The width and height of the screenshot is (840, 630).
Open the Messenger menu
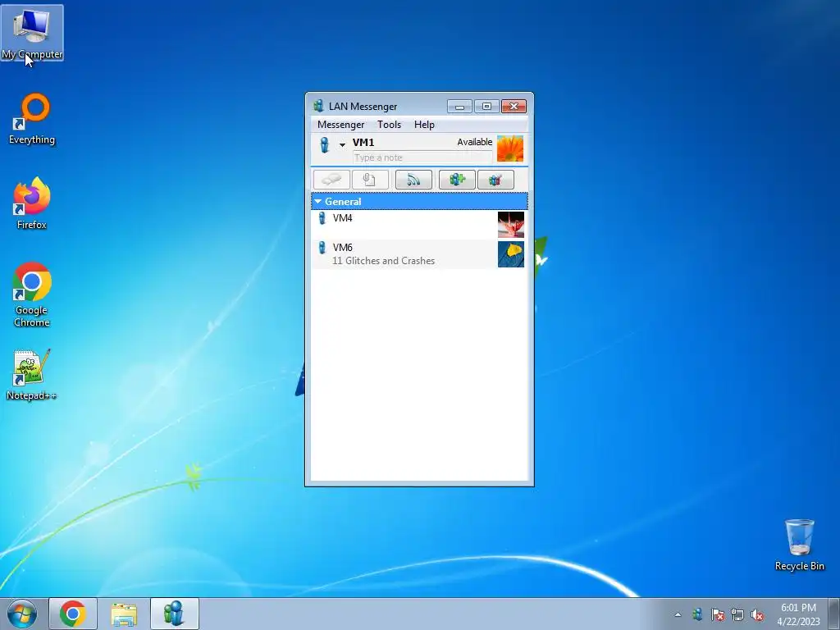[340, 125]
